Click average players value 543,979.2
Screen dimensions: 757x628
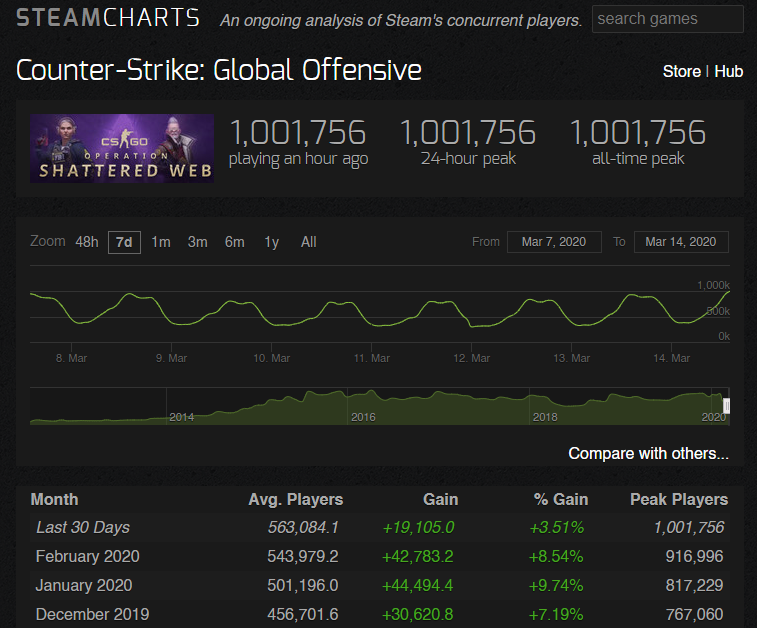(303, 557)
